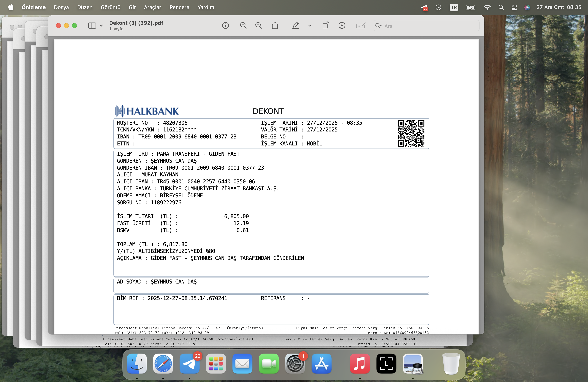Click the DEKONT heading text
Viewport: 588px width, 382px height.
point(268,111)
